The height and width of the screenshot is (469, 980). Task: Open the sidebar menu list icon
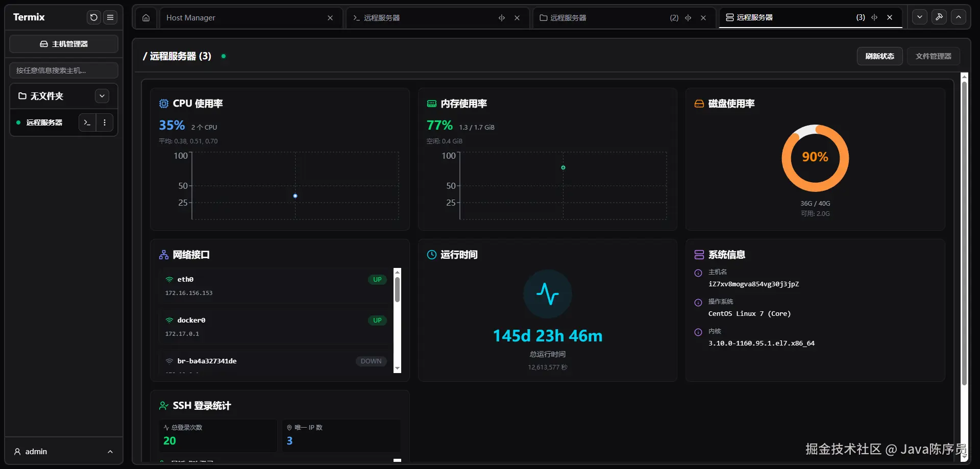pos(110,17)
